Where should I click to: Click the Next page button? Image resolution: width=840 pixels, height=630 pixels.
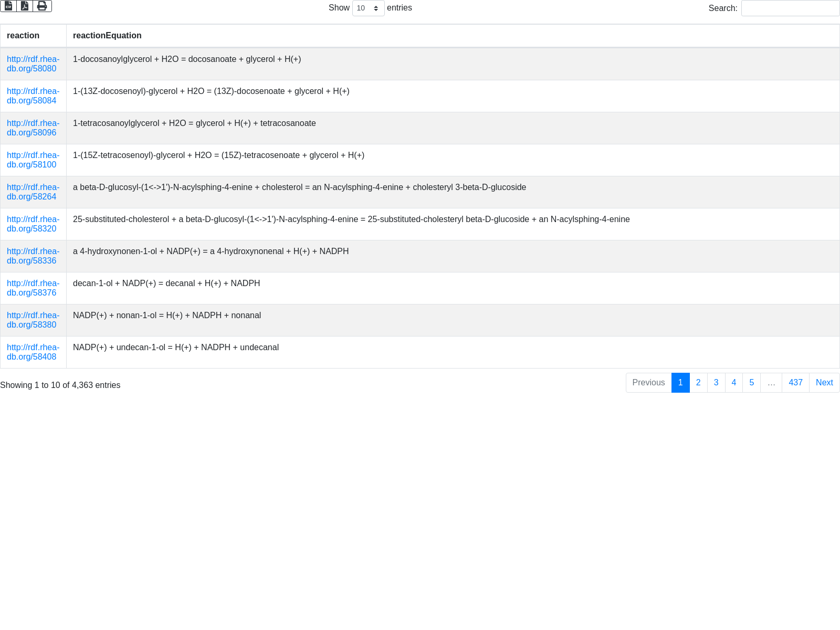pos(824,383)
